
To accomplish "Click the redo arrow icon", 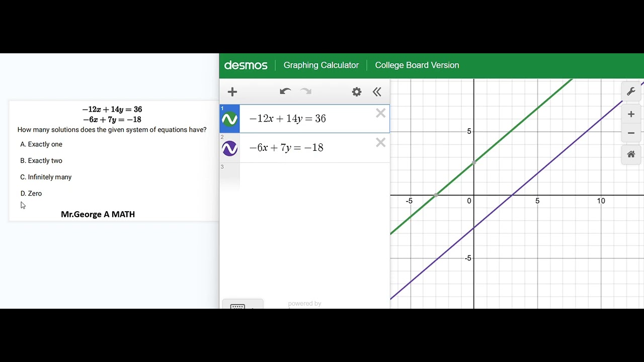I will [x=306, y=92].
